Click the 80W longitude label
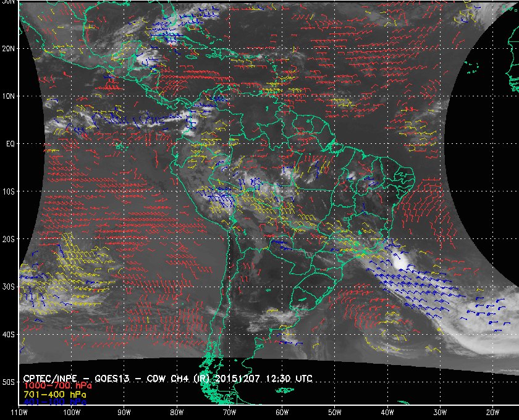 point(177,413)
